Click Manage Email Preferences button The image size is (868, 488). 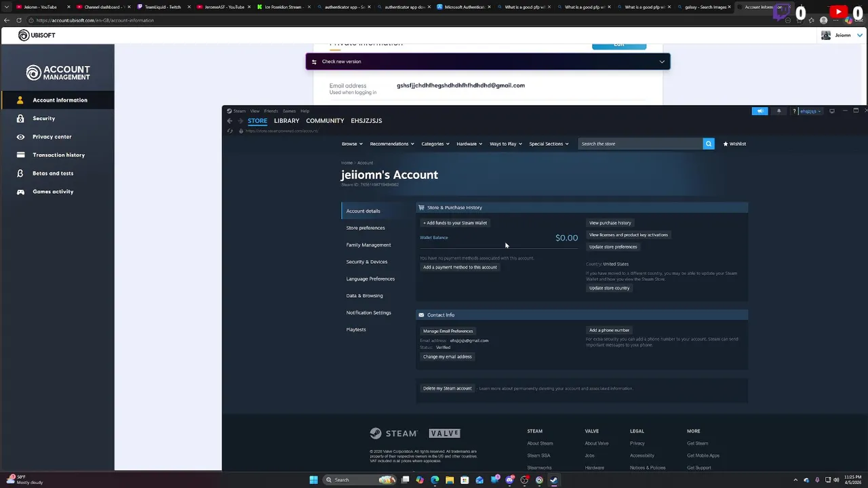[448, 331]
